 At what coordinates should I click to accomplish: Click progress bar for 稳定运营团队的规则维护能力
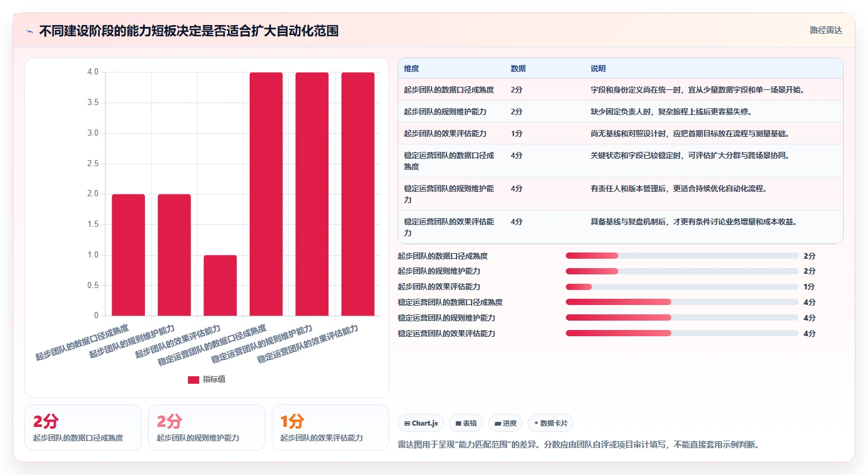pos(682,317)
